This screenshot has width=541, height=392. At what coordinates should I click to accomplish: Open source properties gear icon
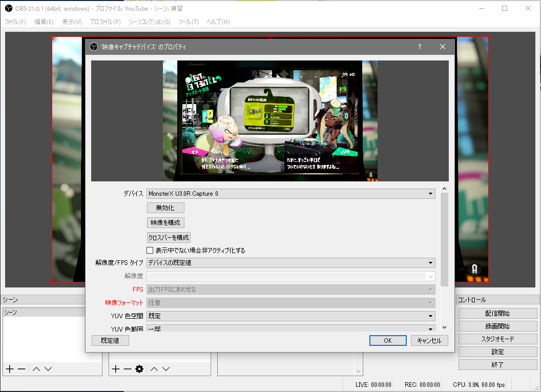pos(139,369)
